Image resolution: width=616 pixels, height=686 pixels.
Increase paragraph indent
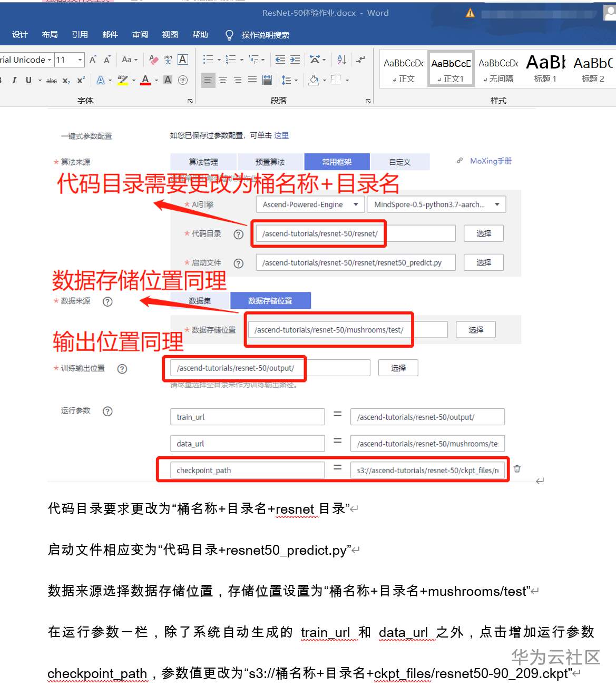295,60
